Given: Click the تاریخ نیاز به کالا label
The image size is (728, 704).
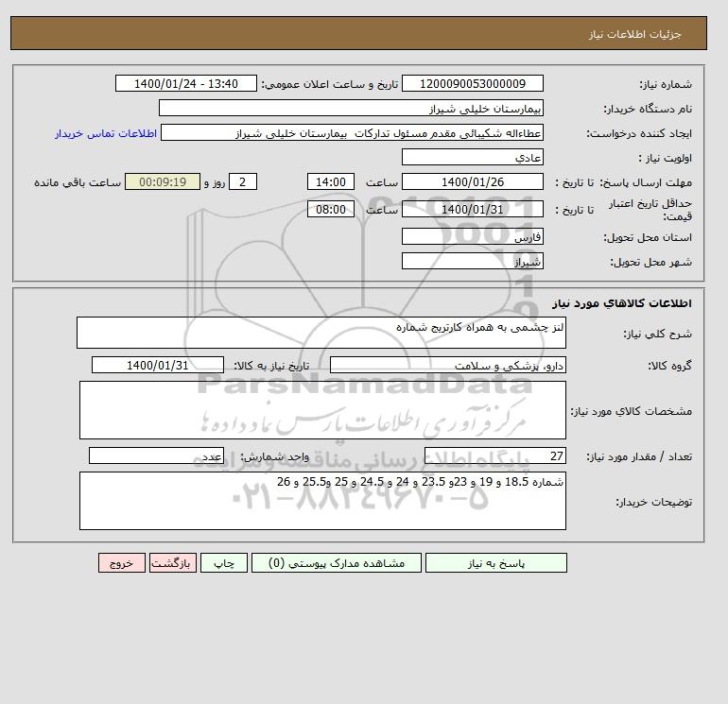Looking at the screenshot, I should point(271,366).
